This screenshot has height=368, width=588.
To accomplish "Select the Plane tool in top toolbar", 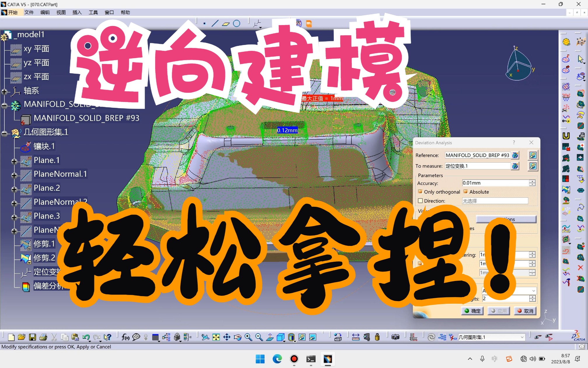I will 226,24.
